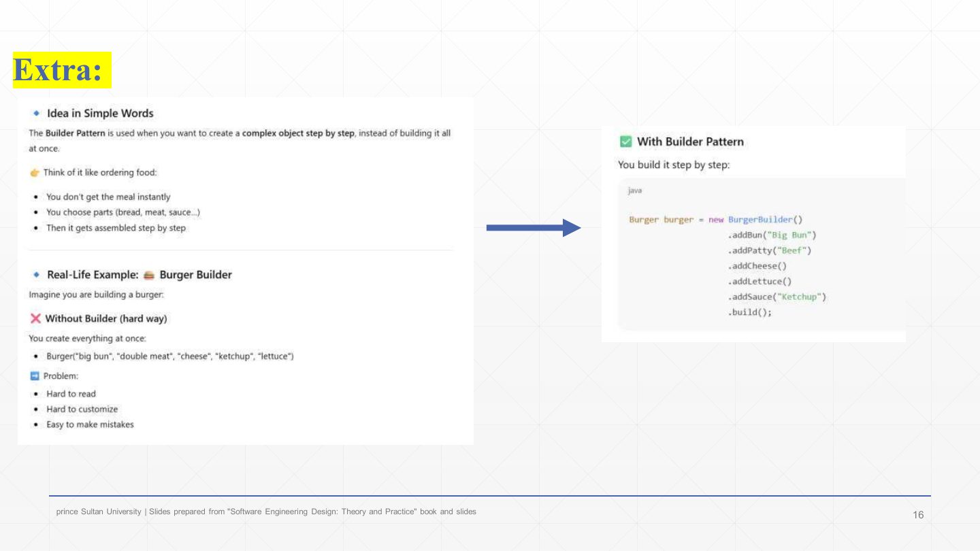The width and height of the screenshot is (980, 551).
Task: Click the line "You build it step by step:"
Action: click(674, 165)
